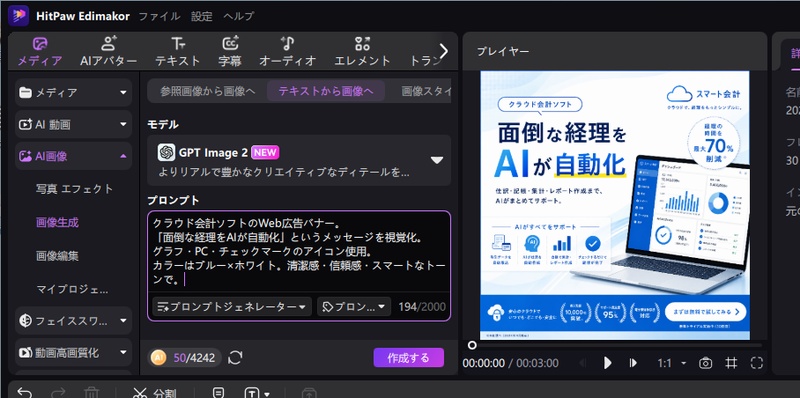Open the 字幕 subtitles tab
Viewport: 800px width, 398px height.
230,52
